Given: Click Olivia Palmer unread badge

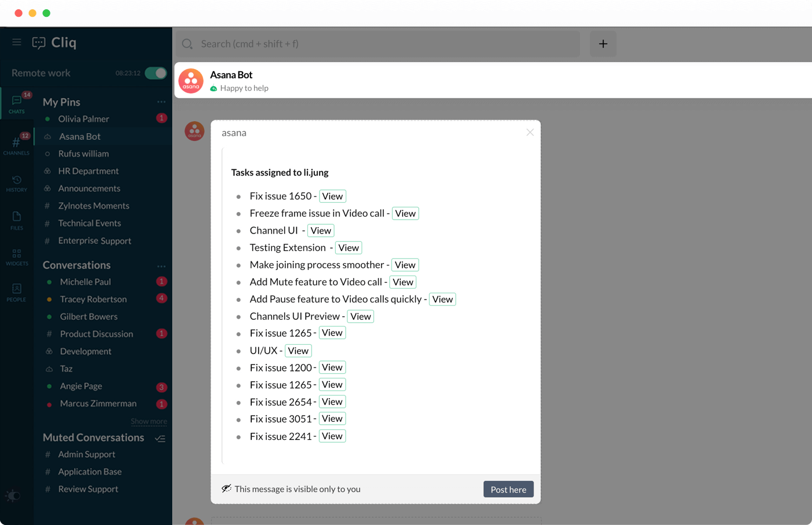Looking at the screenshot, I should (162, 118).
